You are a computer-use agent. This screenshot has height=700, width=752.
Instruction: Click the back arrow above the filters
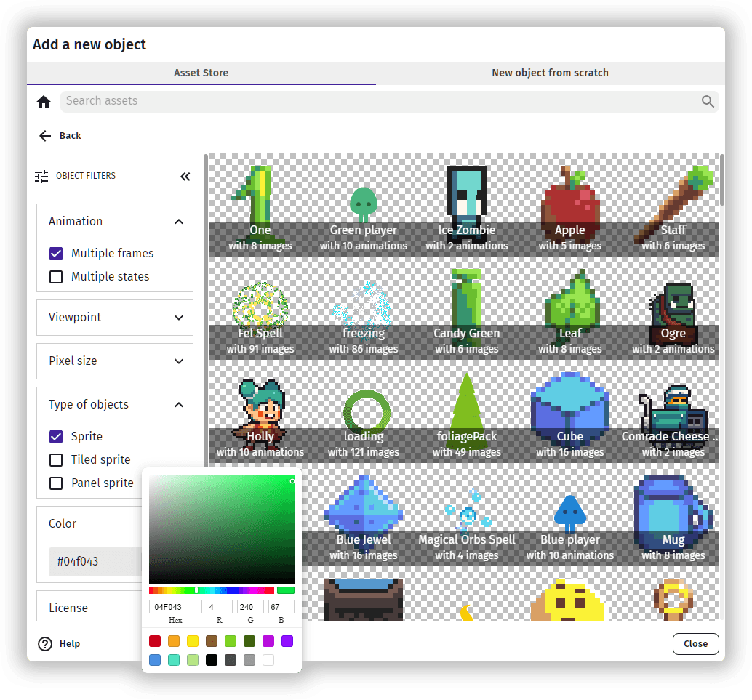coord(46,135)
